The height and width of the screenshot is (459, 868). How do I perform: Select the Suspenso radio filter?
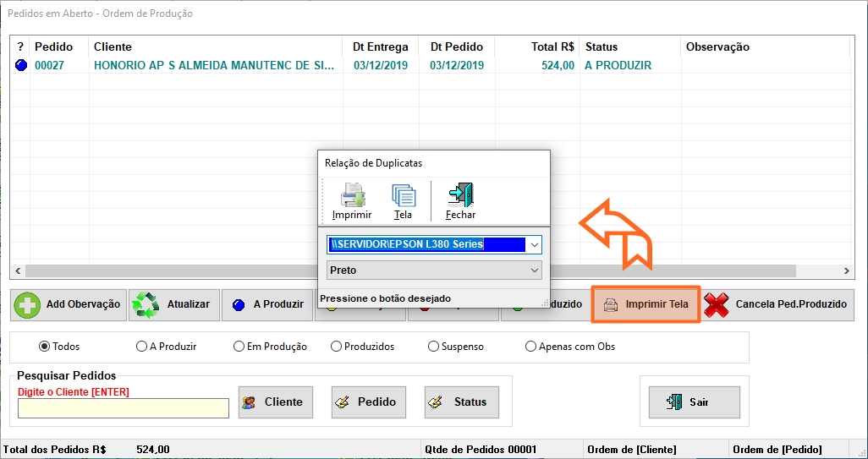click(x=434, y=347)
